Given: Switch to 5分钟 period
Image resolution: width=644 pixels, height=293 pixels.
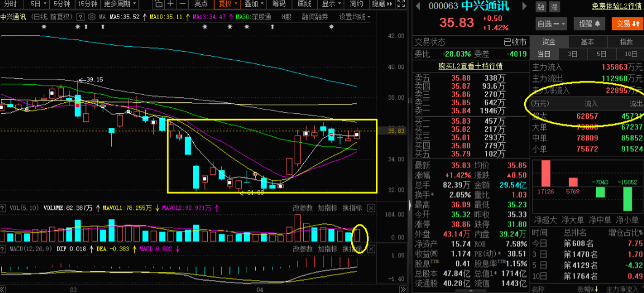Looking at the screenshot, I should tap(62, 4).
